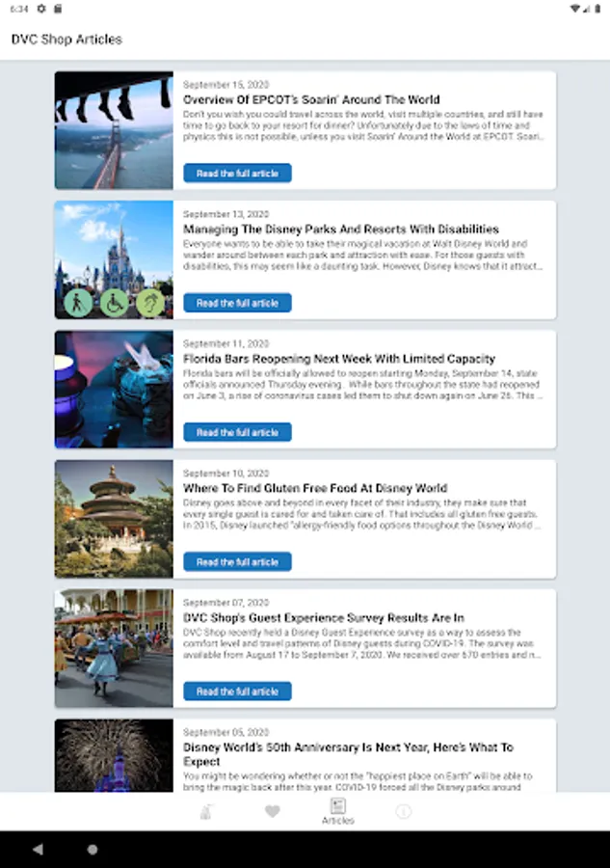Image resolution: width=610 pixels, height=868 pixels.
Task: Open the favorites heart tab
Action: point(272,811)
